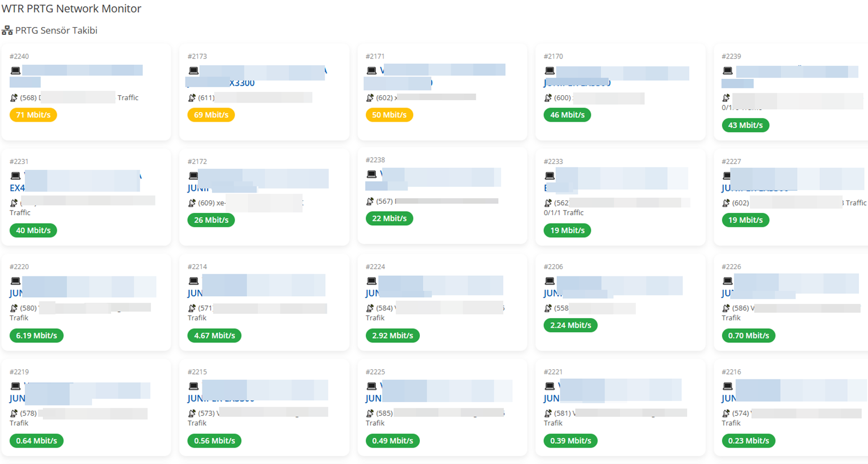
Task: Click the sensor icon next to (600) in card #2170
Action: [548, 98]
